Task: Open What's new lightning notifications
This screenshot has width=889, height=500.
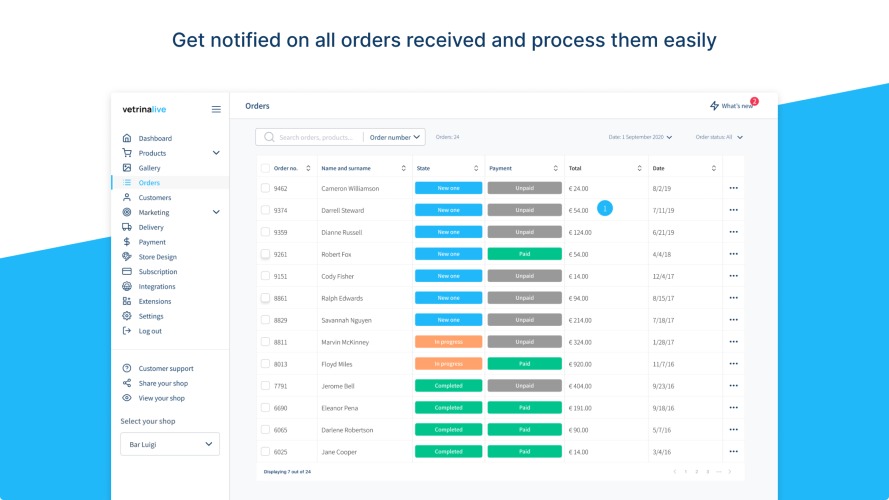Action: click(732, 105)
